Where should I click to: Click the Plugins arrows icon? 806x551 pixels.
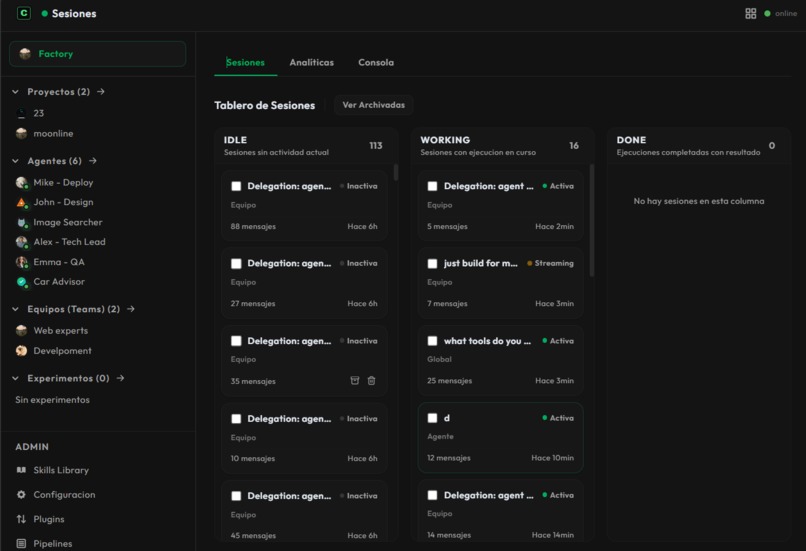(21, 519)
